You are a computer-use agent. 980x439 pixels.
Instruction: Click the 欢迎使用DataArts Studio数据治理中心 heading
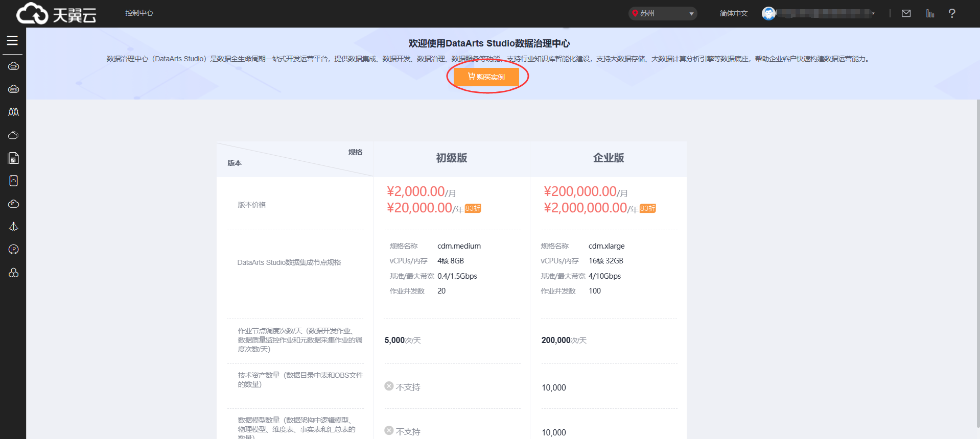[x=489, y=43]
